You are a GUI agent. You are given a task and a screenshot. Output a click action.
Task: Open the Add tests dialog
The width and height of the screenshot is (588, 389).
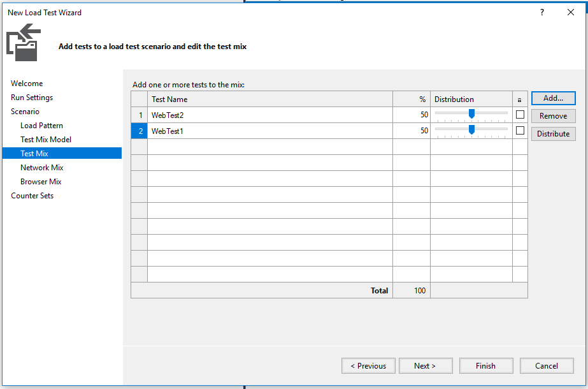click(553, 98)
